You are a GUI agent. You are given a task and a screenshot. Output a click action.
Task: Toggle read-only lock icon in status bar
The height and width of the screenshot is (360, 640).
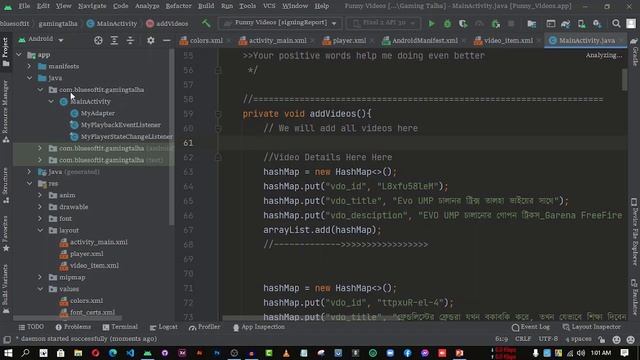602,339
